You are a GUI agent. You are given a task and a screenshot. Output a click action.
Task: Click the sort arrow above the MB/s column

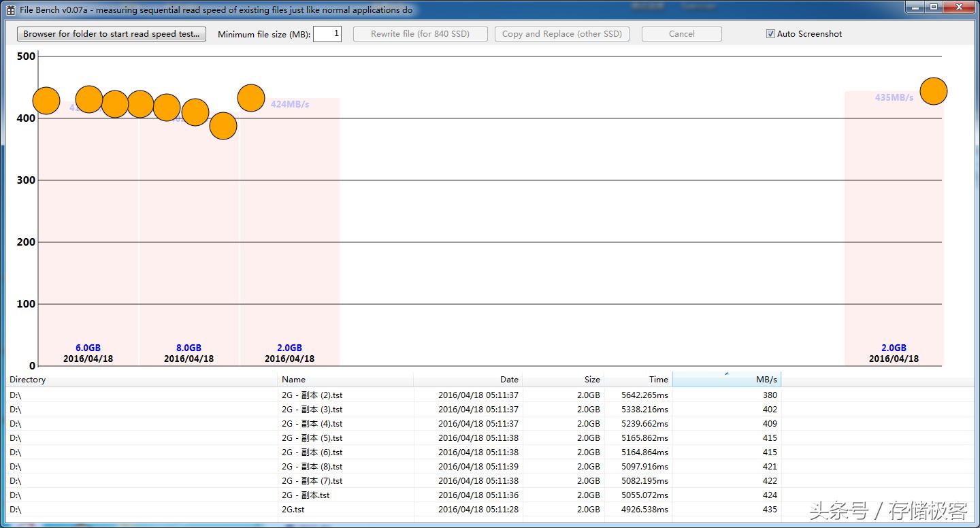click(x=726, y=374)
